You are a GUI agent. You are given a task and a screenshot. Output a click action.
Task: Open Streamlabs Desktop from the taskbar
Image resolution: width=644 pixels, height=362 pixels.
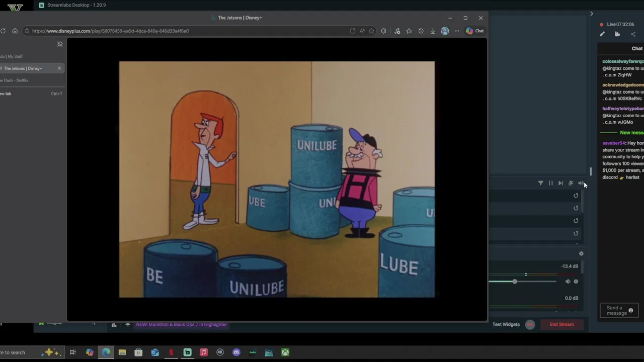188,352
